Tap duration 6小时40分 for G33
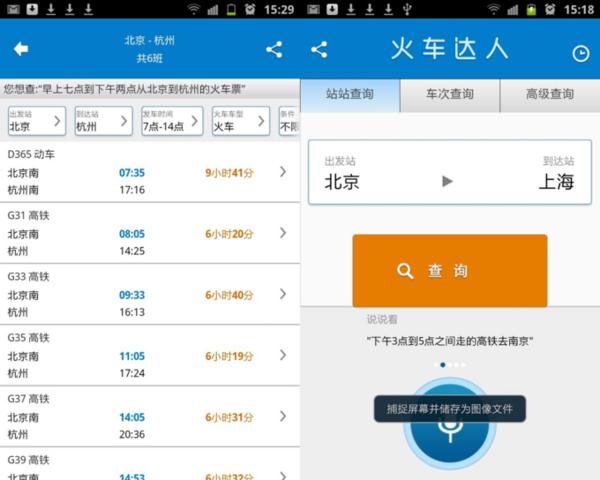 point(229,295)
